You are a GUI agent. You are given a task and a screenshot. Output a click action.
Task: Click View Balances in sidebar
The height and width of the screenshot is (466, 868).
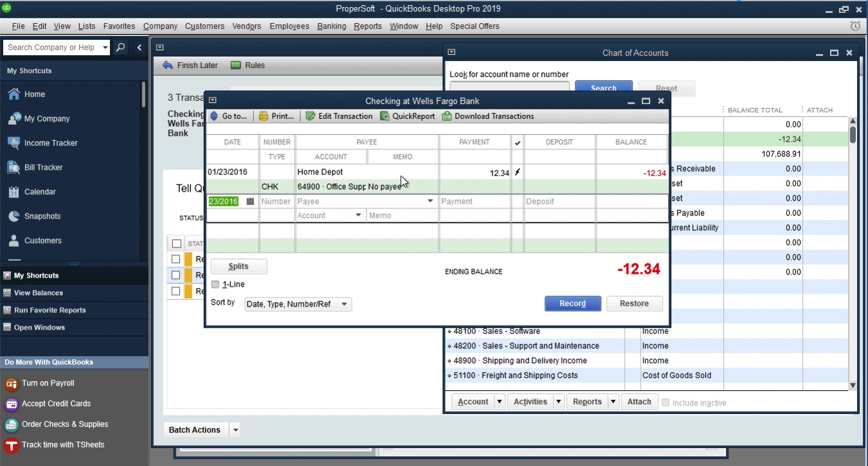pyautogui.click(x=39, y=292)
